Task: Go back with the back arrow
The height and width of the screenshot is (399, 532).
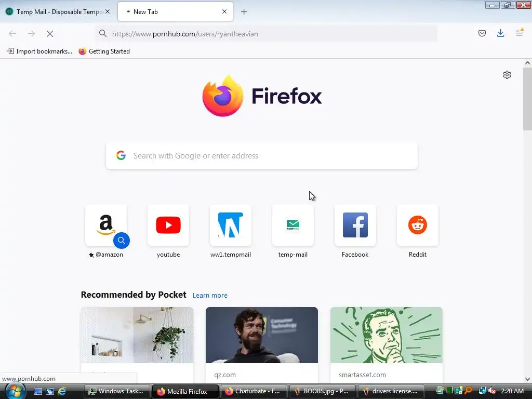Action: [12, 34]
